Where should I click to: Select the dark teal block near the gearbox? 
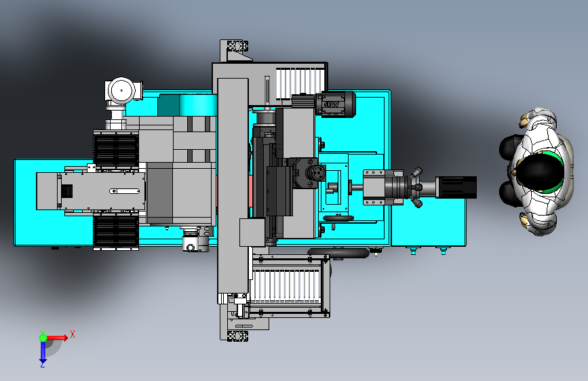point(168,105)
